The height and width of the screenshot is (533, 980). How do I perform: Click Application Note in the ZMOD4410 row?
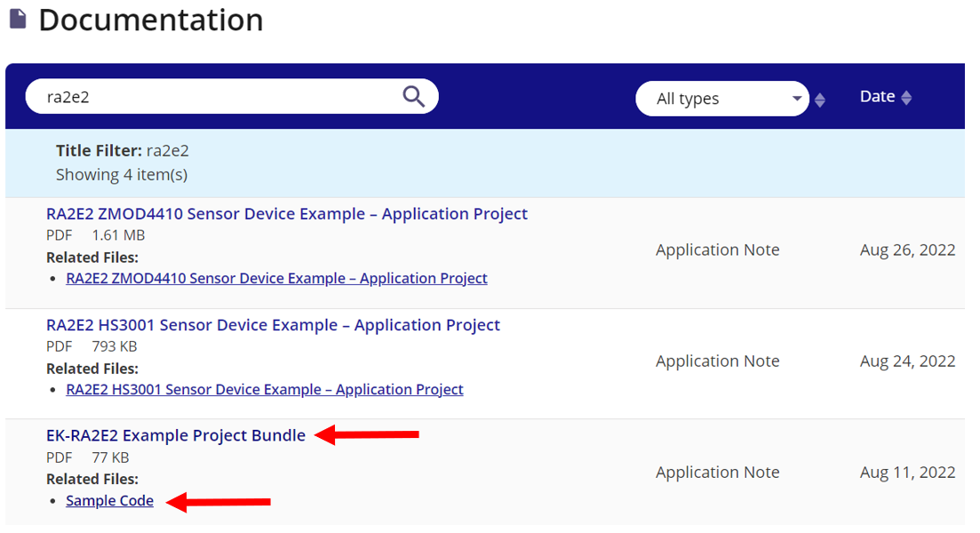coord(717,251)
